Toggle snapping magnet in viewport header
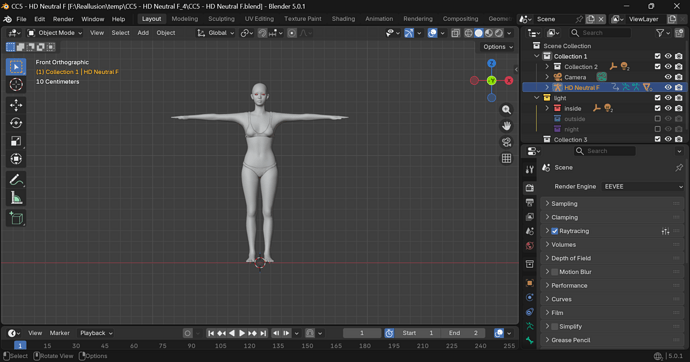 pyautogui.click(x=262, y=33)
